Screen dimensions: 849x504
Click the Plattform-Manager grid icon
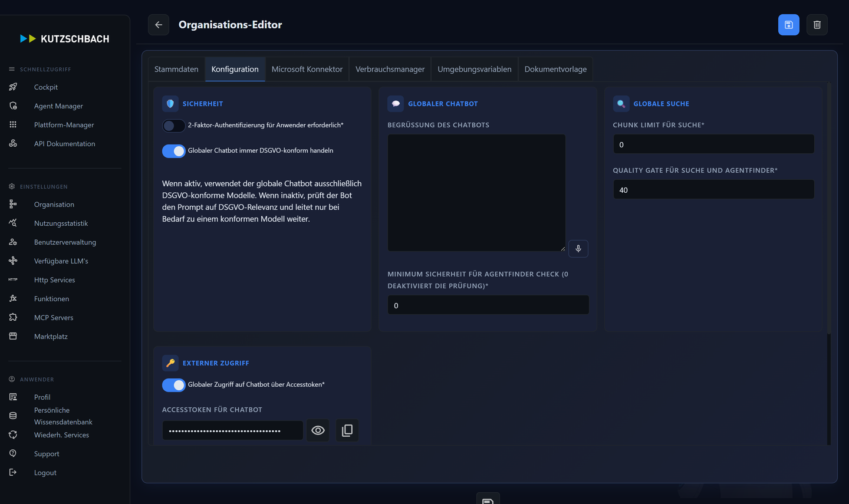(13, 124)
